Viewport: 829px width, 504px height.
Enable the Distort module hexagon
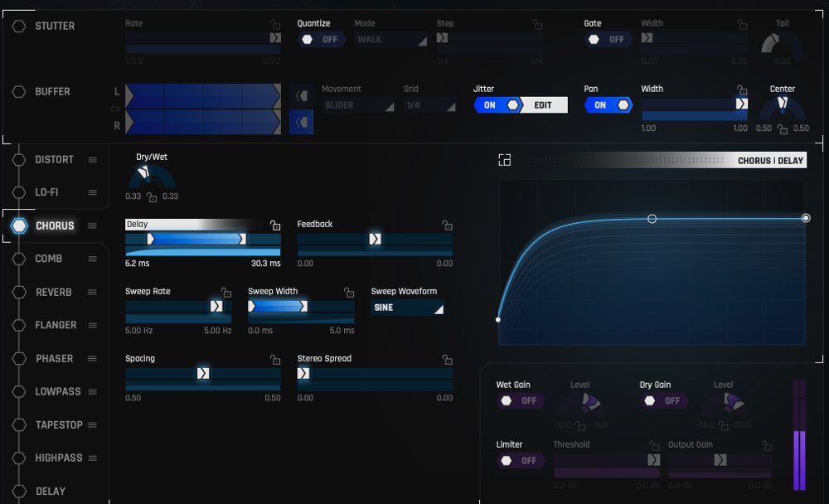click(x=19, y=159)
